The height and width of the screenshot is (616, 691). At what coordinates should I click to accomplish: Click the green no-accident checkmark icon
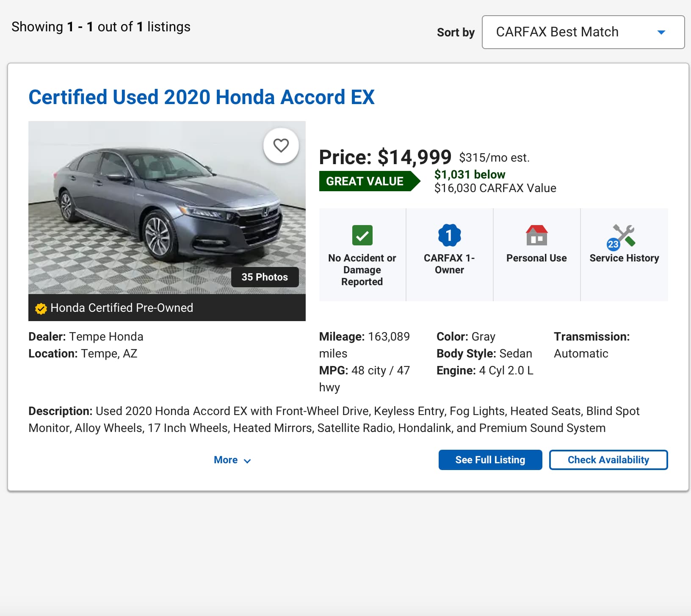[x=362, y=235]
